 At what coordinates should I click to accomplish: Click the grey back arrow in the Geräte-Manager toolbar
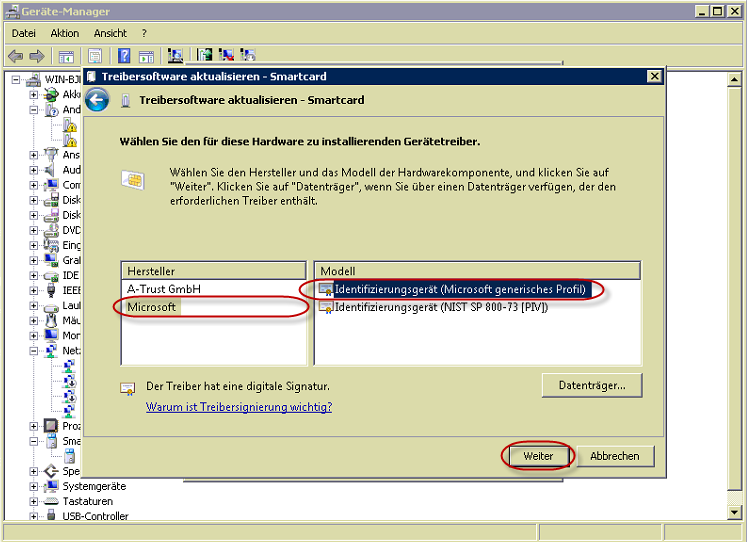(15, 56)
